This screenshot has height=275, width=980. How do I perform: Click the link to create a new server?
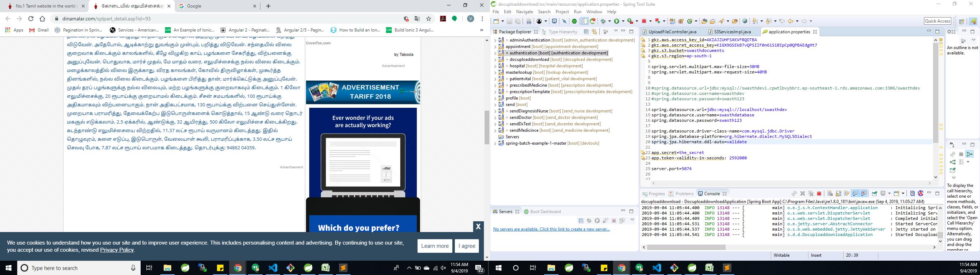click(551, 229)
